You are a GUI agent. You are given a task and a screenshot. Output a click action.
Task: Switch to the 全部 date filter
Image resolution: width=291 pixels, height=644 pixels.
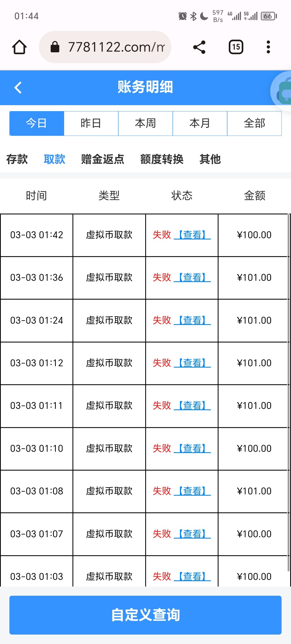coord(254,123)
